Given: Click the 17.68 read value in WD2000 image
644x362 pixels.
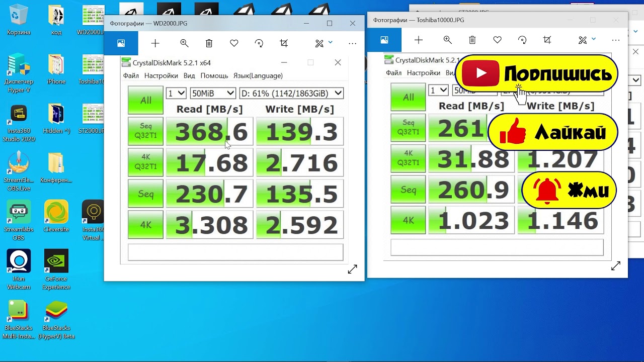Looking at the screenshot, I should point(209,162).
